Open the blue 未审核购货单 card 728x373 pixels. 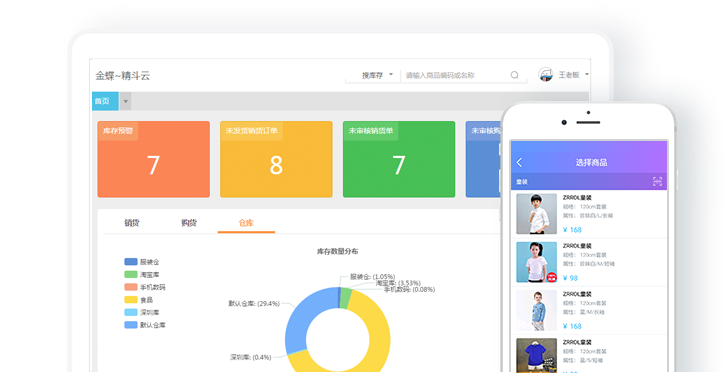click(483, 159)
